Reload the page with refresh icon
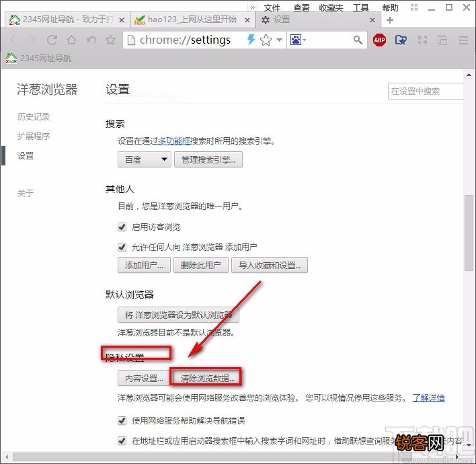 52,40
